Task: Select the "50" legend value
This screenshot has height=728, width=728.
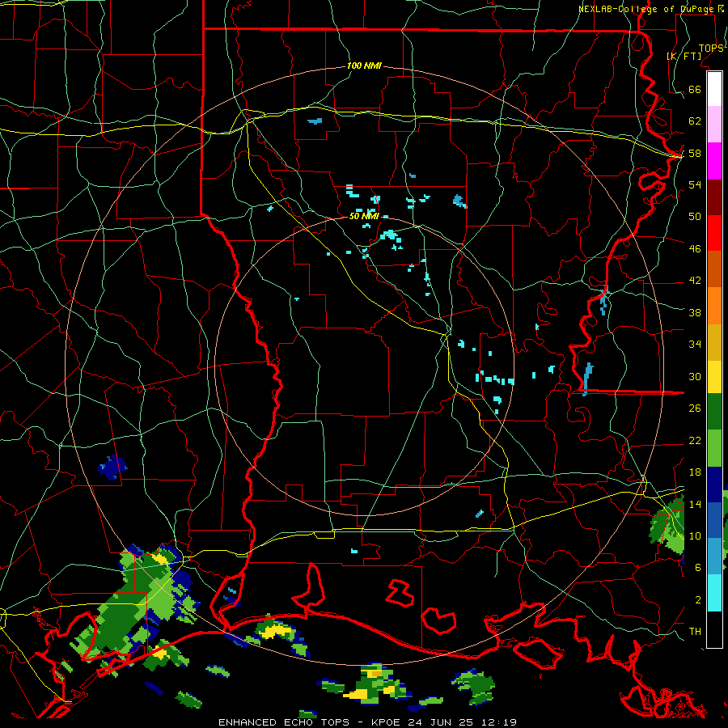Action: (x=695, y=216)
